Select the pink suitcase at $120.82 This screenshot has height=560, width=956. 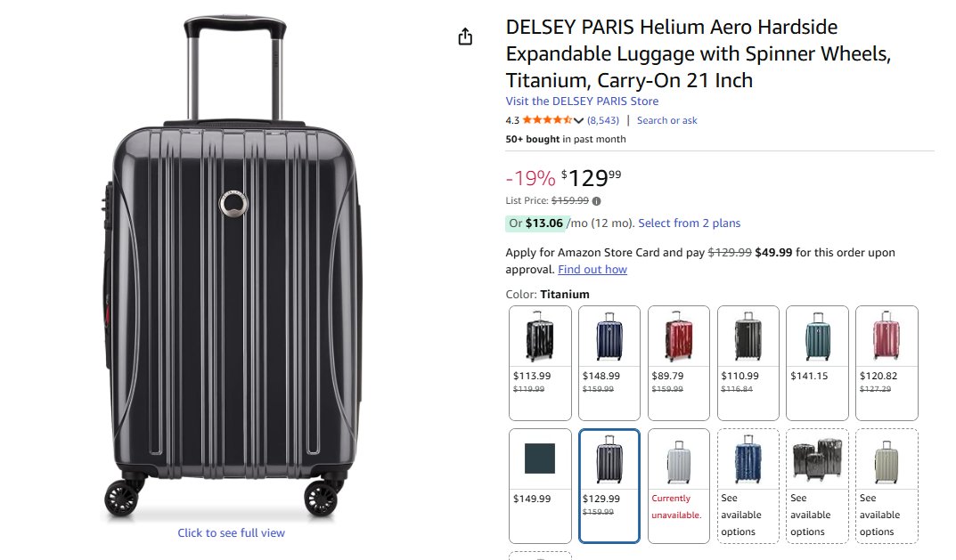point(887,363)
